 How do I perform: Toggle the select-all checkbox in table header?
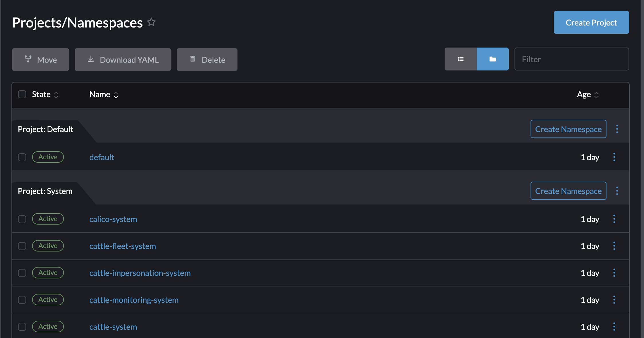[x=22, y=94]
